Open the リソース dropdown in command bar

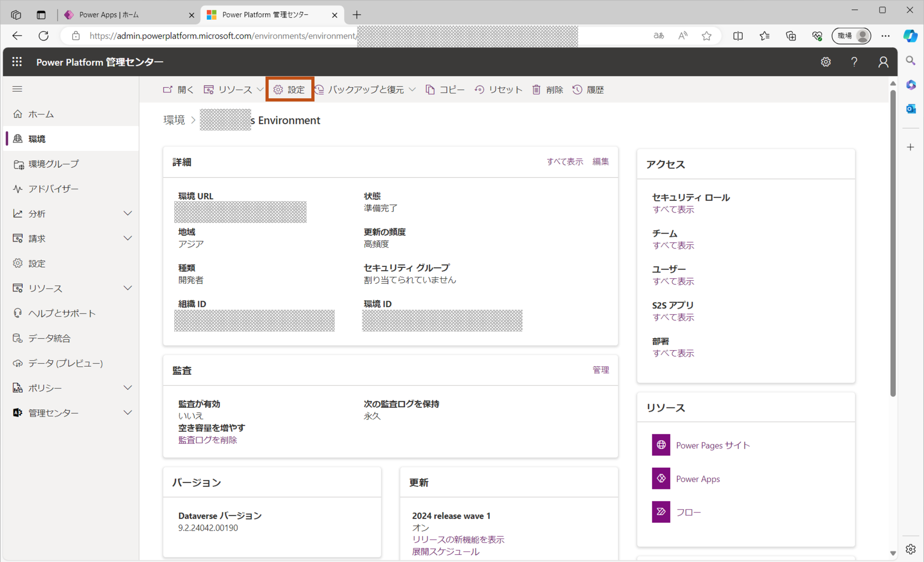[x=234, y=90]
